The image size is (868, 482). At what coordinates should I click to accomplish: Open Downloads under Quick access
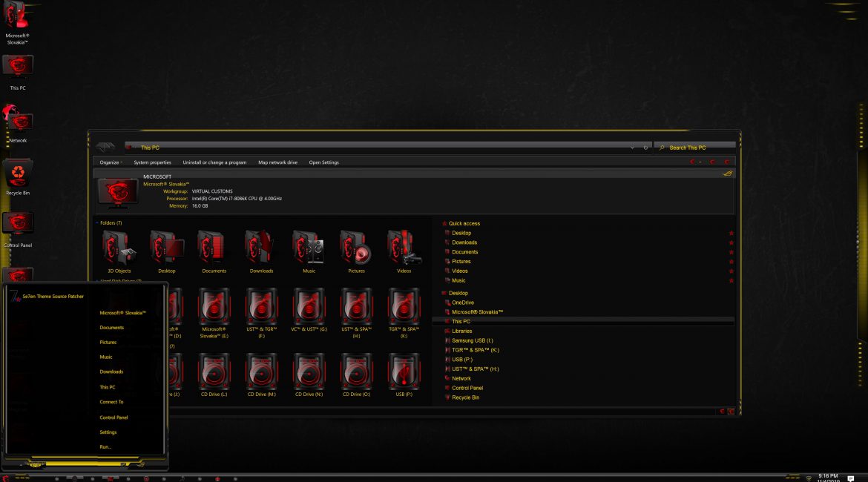tap(464, 242)
